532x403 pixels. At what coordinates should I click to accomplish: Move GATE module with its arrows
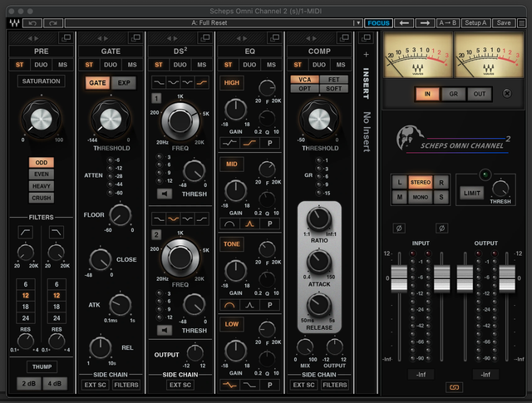click(102, 38)
